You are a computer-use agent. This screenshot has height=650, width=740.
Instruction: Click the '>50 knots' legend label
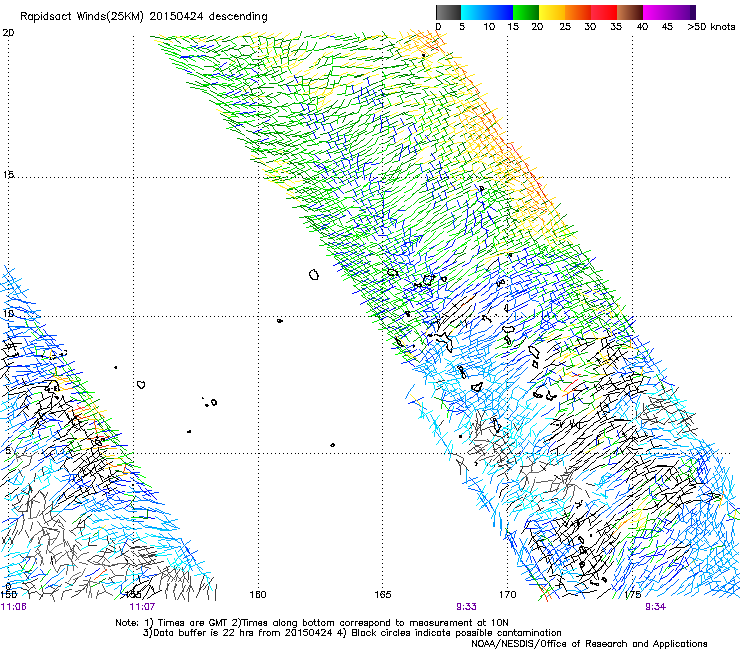(x=711, y=27)
